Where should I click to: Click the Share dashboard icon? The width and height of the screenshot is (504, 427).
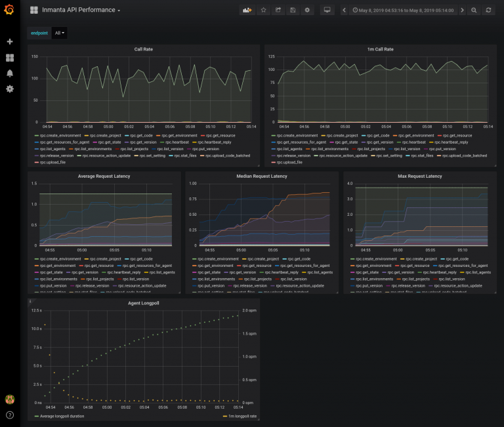278,10
